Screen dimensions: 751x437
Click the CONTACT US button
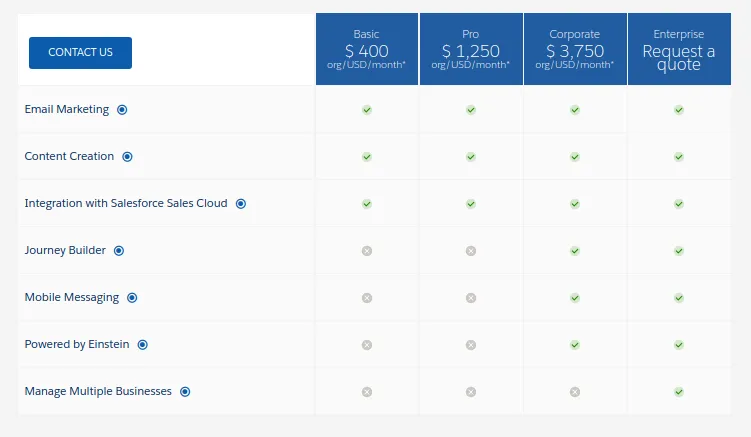[80, 53]
